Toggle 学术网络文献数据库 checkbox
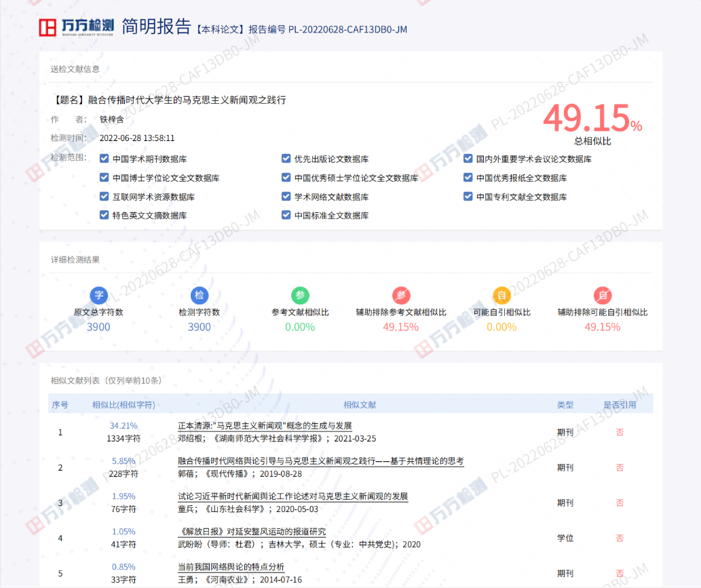Image resolution: width=701 pixels, height=588 pixels. tap(286, 197)
